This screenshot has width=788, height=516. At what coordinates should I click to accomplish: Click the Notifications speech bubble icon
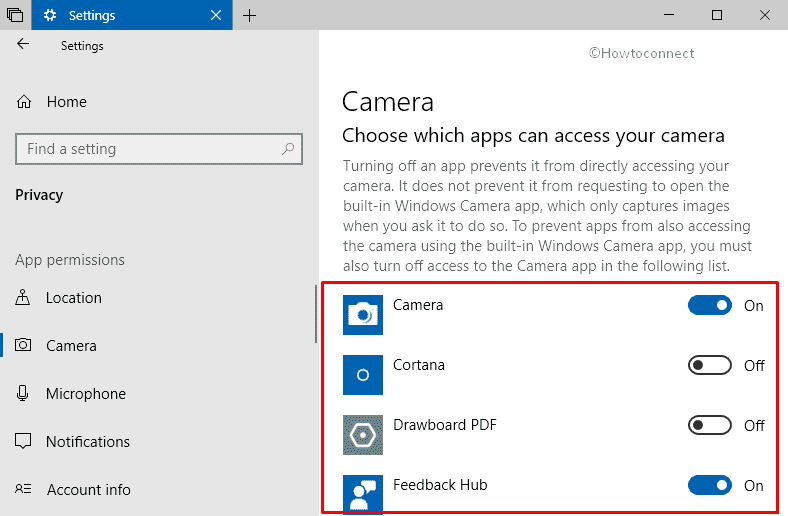pyautogui.click(x=23, y=441)
